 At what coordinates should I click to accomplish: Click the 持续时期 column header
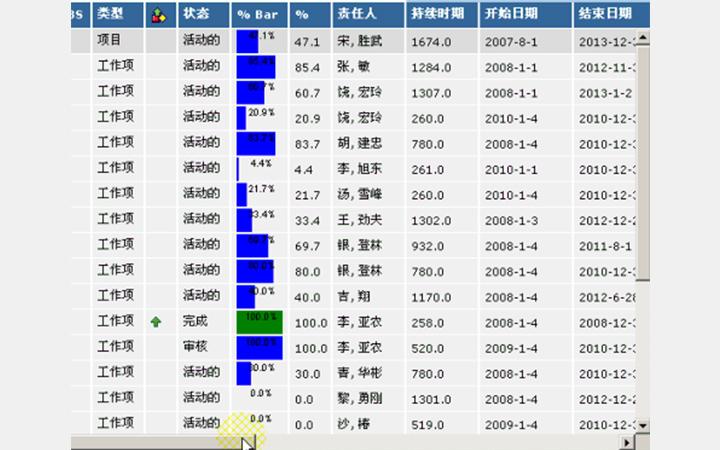441,15
